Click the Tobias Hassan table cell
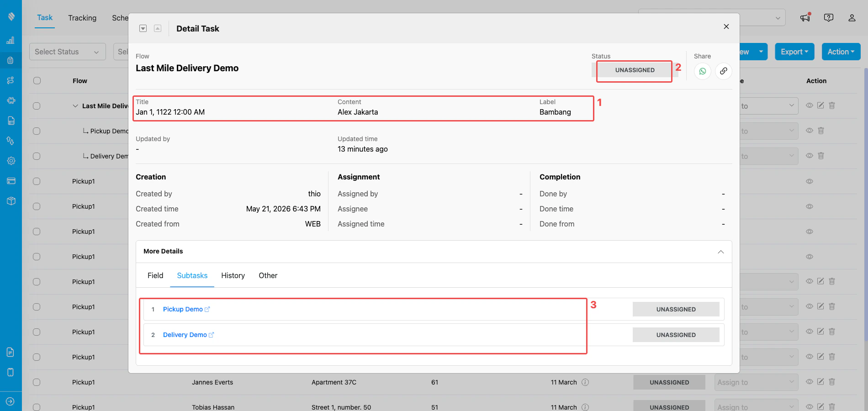This screenshot has height=411, width=868. 213,407
